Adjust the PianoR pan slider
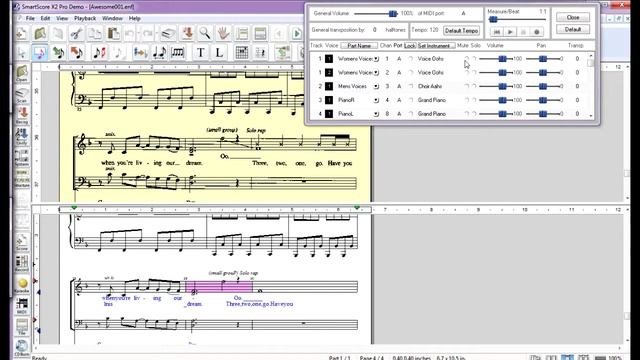Image resolution: width=640 pixels, height=360 pixels. click(x=543, y=100)
